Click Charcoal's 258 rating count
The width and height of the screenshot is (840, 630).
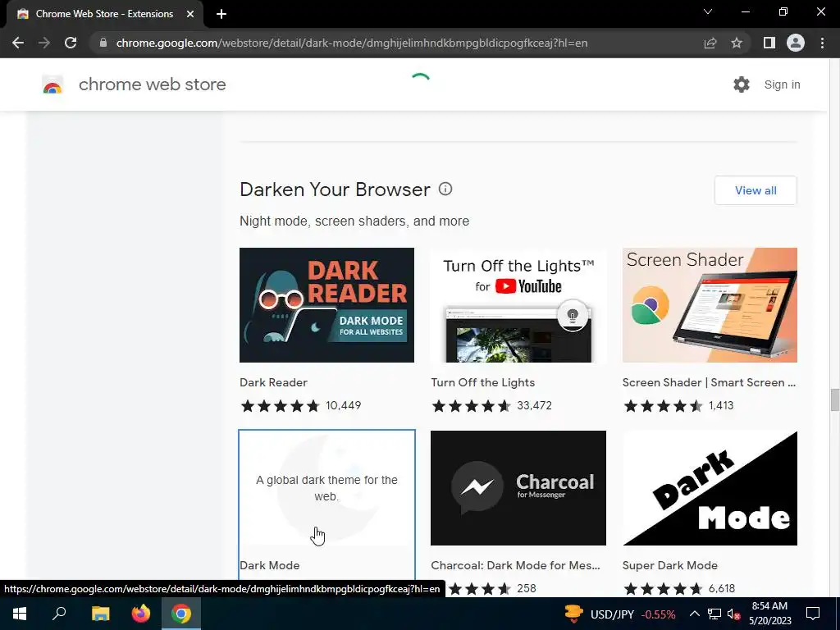pos(527,588)
